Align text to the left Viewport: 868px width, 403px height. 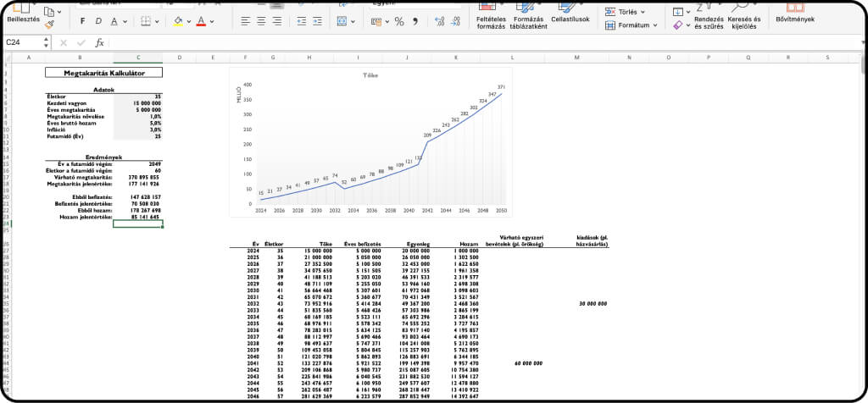[246, 20]
